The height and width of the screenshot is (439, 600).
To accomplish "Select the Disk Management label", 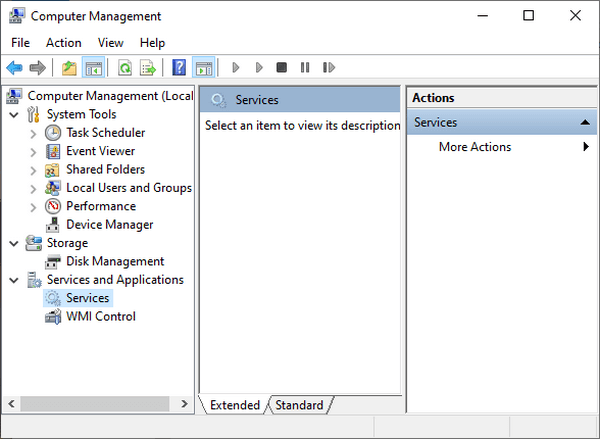I will 115,261.
